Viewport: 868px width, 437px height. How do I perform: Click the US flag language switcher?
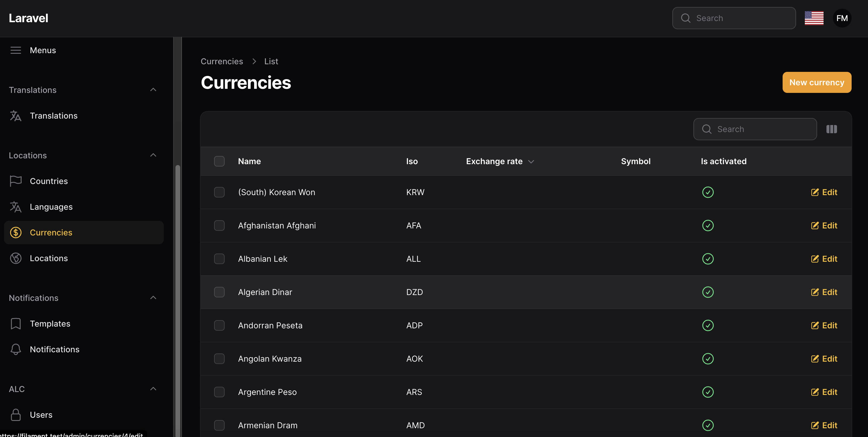pos(814,18)
